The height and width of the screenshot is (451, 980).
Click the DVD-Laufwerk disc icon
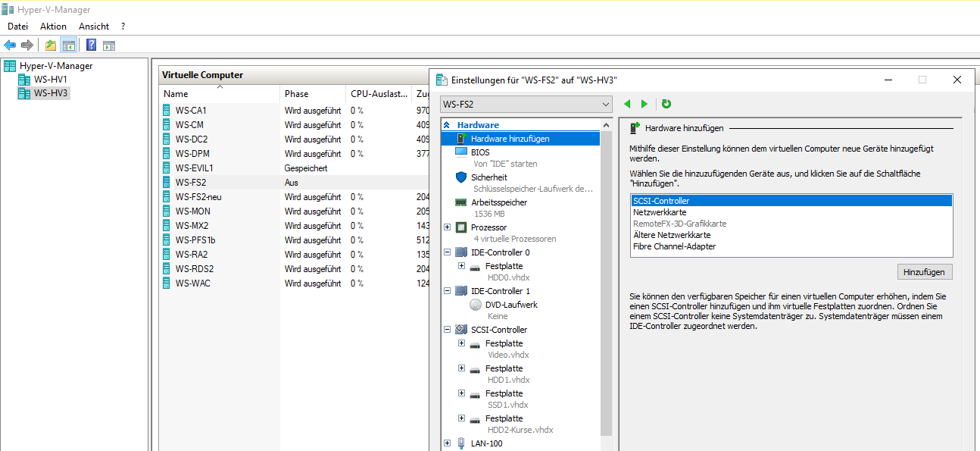(476, 305)
